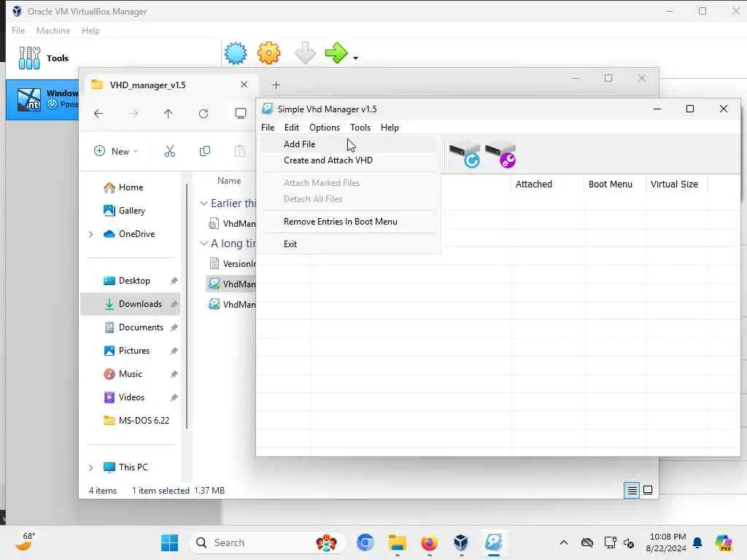The image size is (747, 560).
Task: Open VirtualBox Help menu
Action: click(x=90, y=31)
